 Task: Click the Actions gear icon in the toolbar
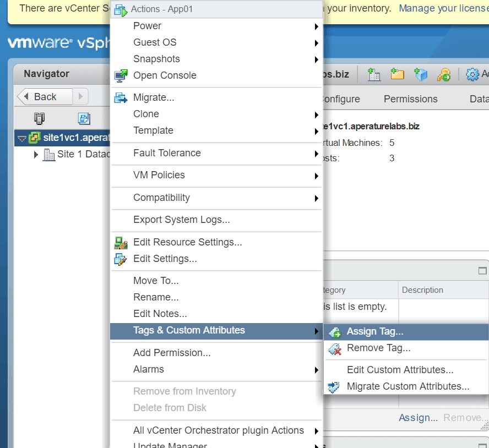pos(472,74)
